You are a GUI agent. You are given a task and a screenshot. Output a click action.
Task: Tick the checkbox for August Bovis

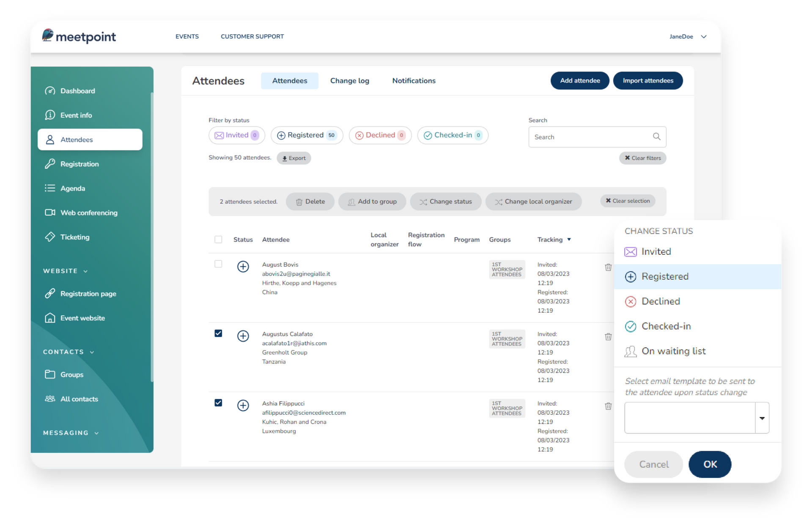tap(218, 264)
